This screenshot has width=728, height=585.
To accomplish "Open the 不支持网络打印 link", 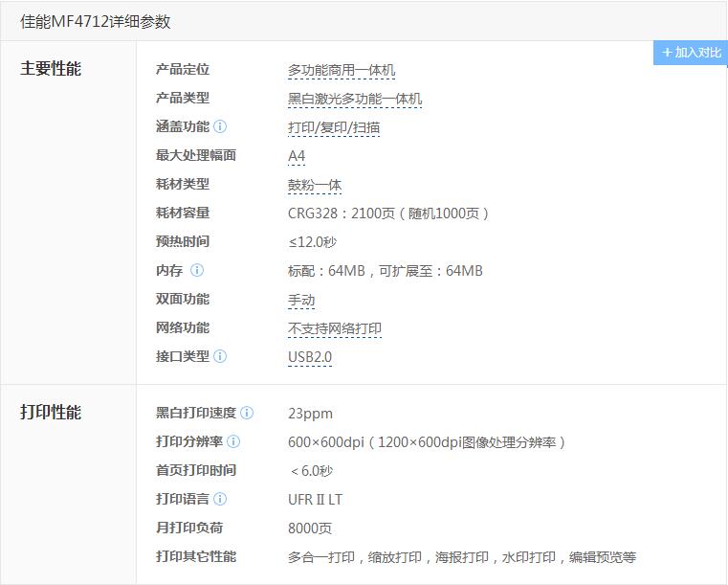I will coord(335,329).
